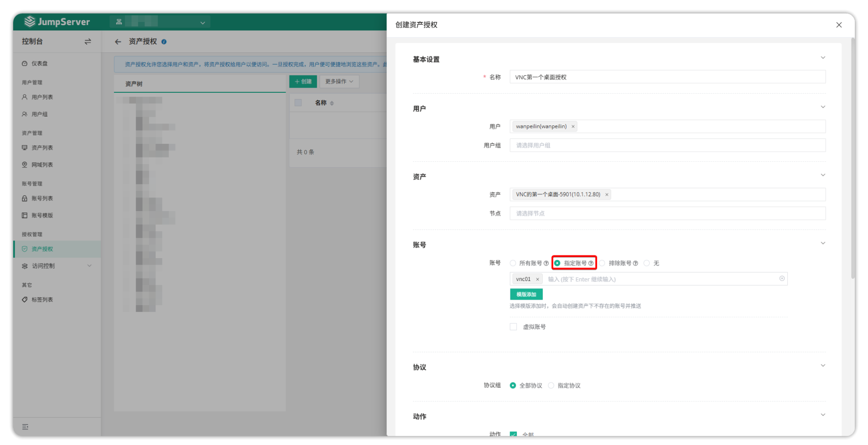
Task: Go to 用户列表 in the sidebar
Action: (x=42, y=97)
